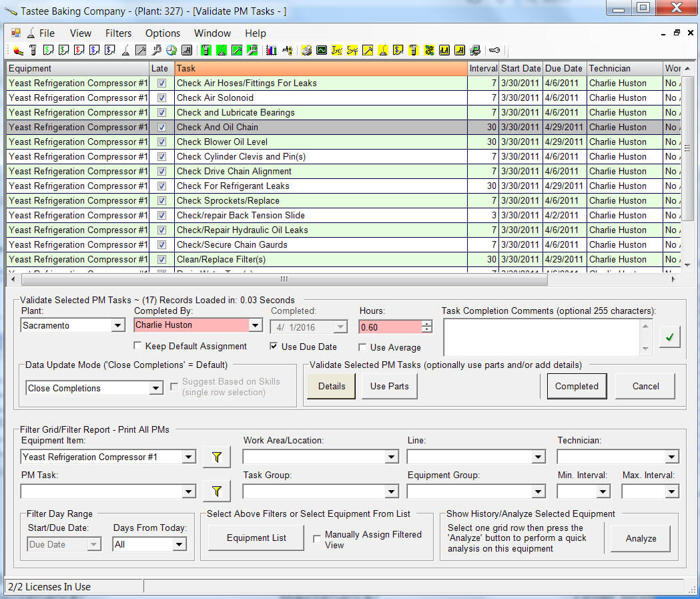Open the Help menu
The image size is (700, 599).
(x=256, y=33)
